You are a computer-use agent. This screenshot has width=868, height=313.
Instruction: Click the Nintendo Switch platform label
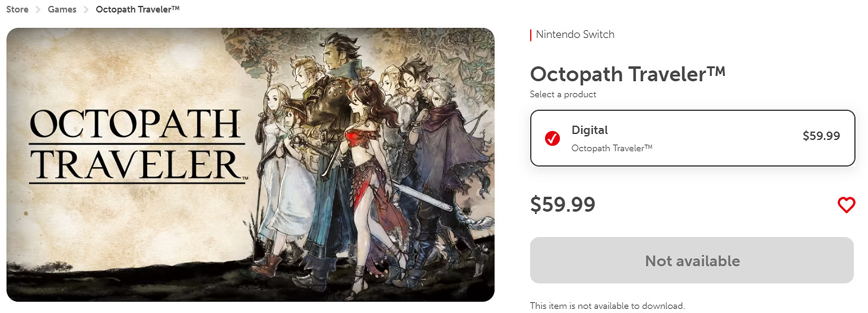point(575,34)
